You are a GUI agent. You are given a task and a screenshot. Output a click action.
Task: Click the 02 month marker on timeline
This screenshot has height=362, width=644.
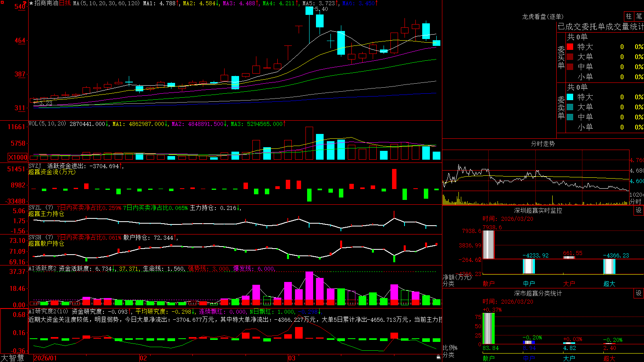click(x=143, y=358)
